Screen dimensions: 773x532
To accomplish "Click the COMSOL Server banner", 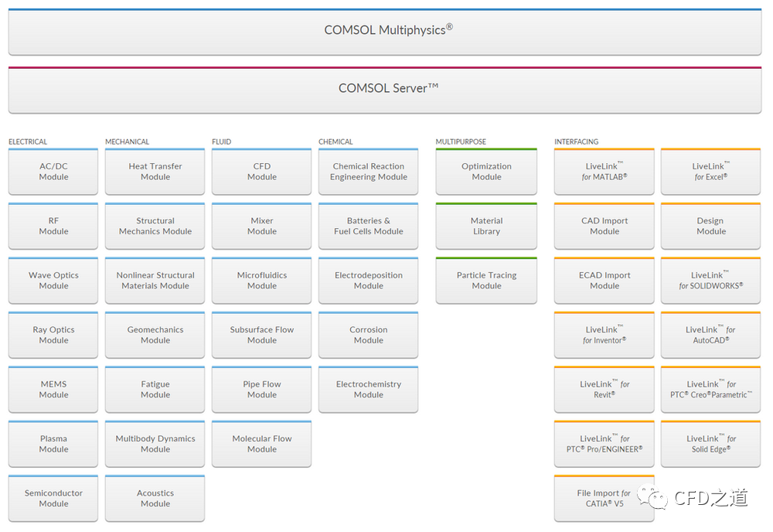I will pyautogui.click(x=388, y=88).
